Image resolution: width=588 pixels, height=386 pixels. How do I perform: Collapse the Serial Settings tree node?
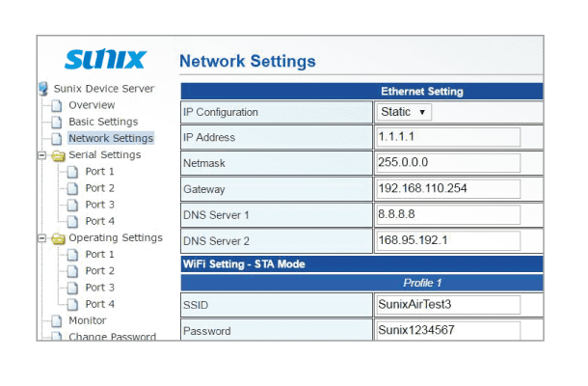coord(42,155)
